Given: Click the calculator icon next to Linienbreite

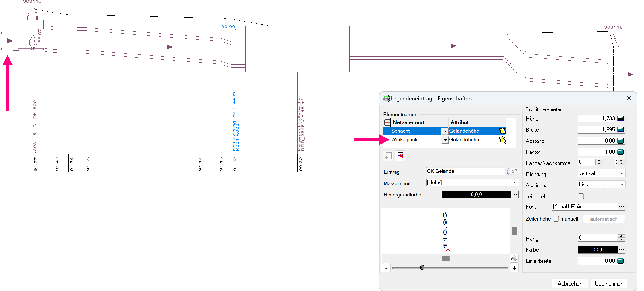Looking at the screenshot, I should [620, 261].
